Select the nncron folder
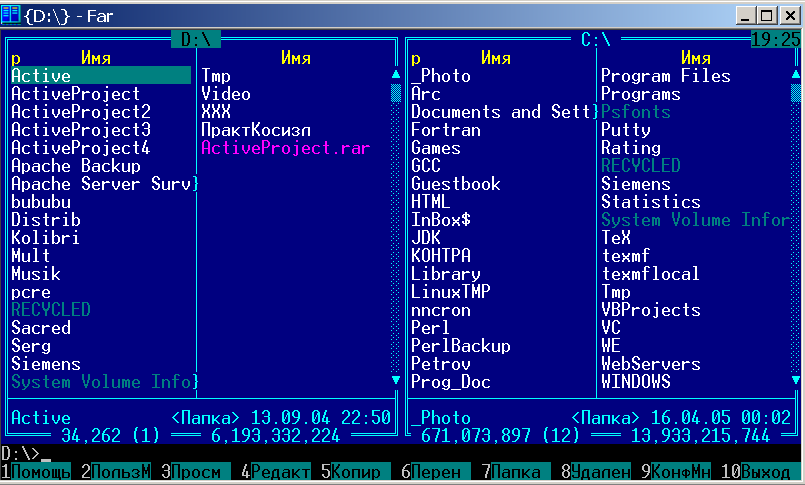 (x=441, y=309)
